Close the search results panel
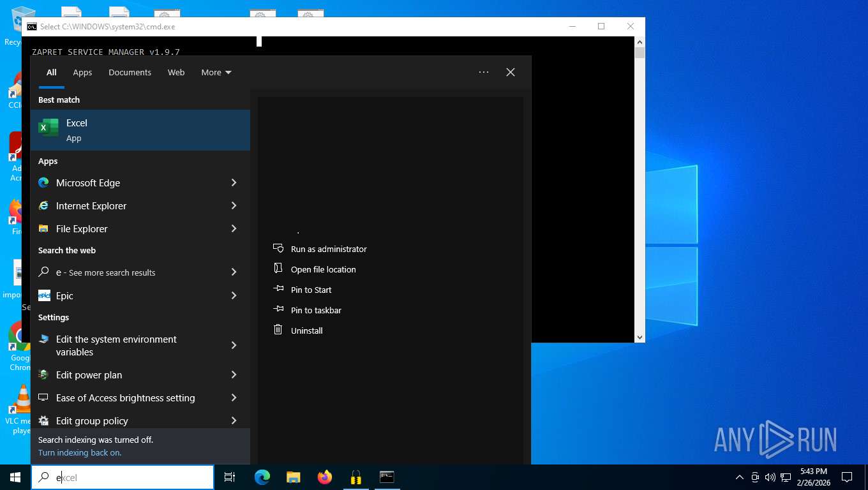The image size is (868, 490). 511,72
